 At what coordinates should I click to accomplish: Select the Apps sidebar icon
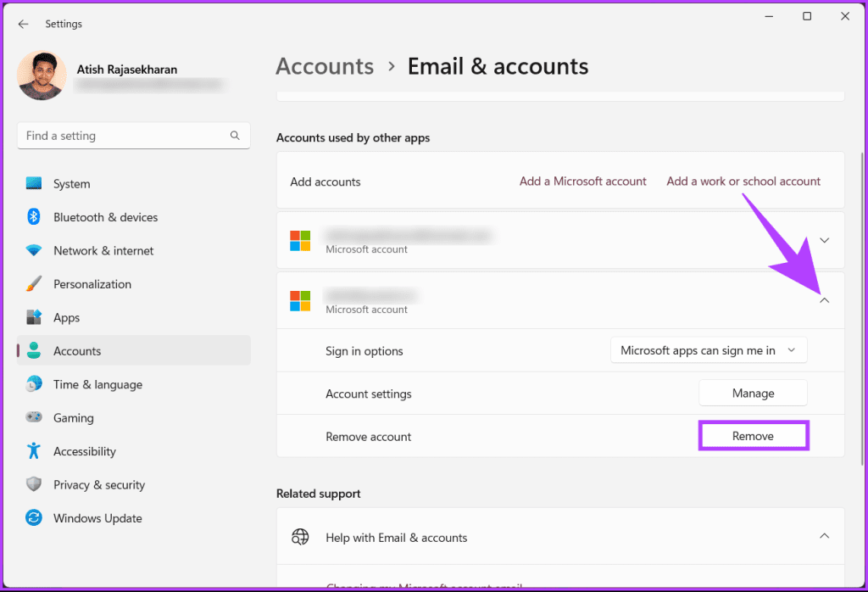[x=34, y=317]
